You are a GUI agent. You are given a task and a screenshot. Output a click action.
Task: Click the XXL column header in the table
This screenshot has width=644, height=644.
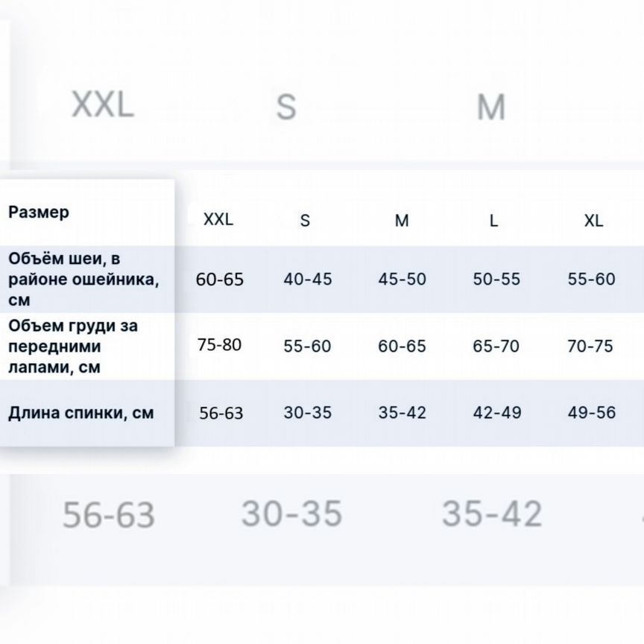coord(218,220)
